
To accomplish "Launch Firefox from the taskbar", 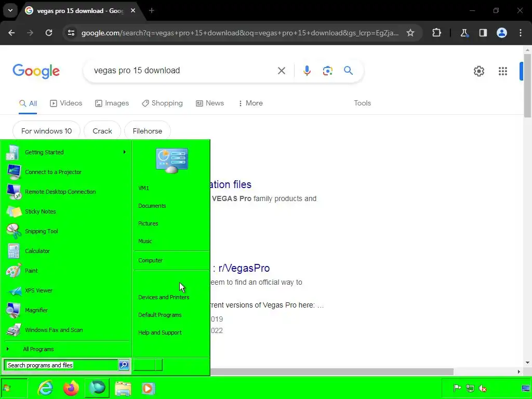I will [x=71, y=388].
